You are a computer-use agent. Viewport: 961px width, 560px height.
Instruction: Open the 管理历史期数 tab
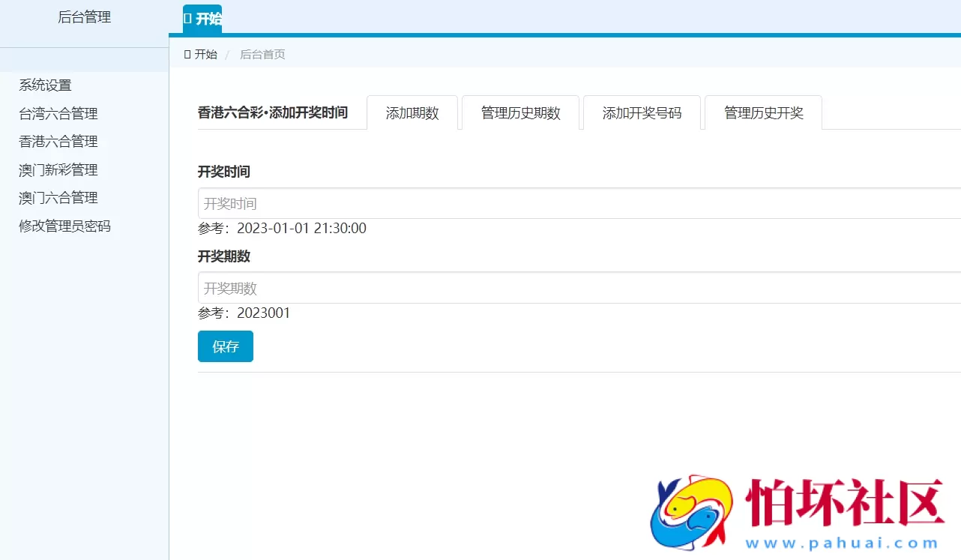[x=520, y=112]
